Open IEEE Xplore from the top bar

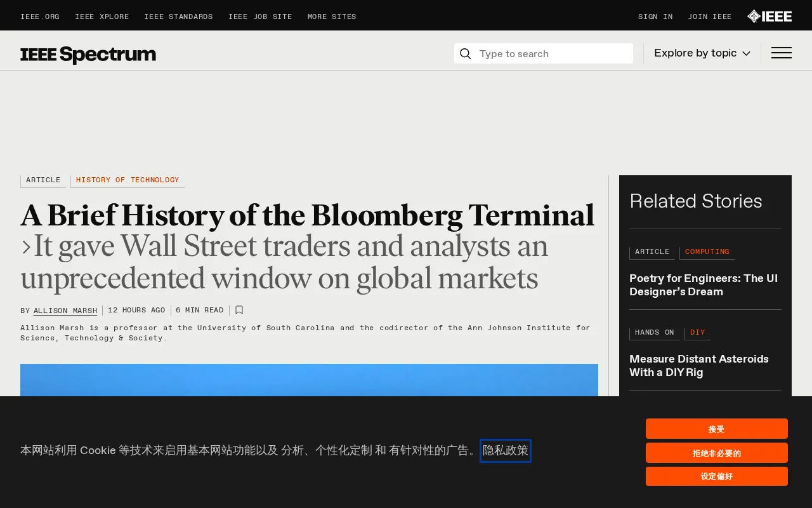101,17
